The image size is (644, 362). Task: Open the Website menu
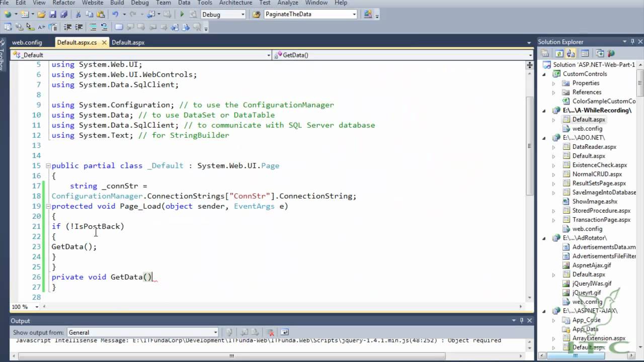[93, 3]
